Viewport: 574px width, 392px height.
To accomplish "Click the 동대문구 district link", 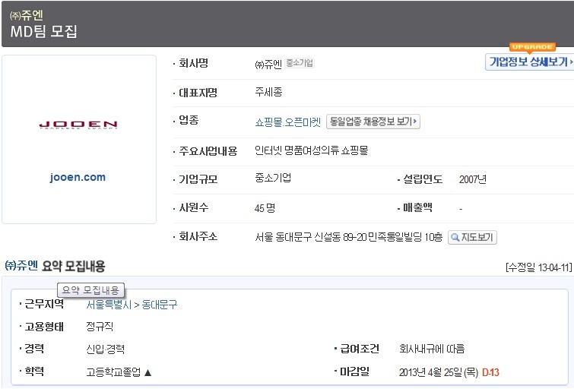I will click(159, 305).
